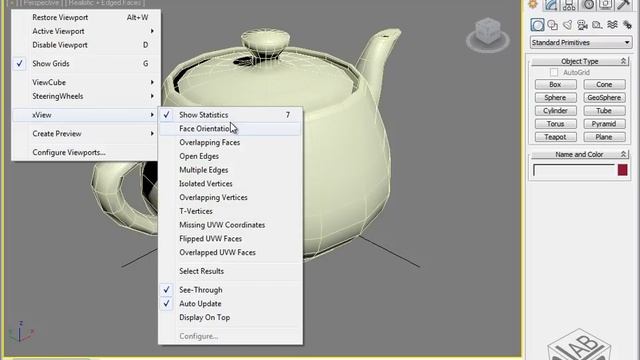Select Overlapping Vertices check
This screenshot has width=640, height=360.
[x=230, y=198]
